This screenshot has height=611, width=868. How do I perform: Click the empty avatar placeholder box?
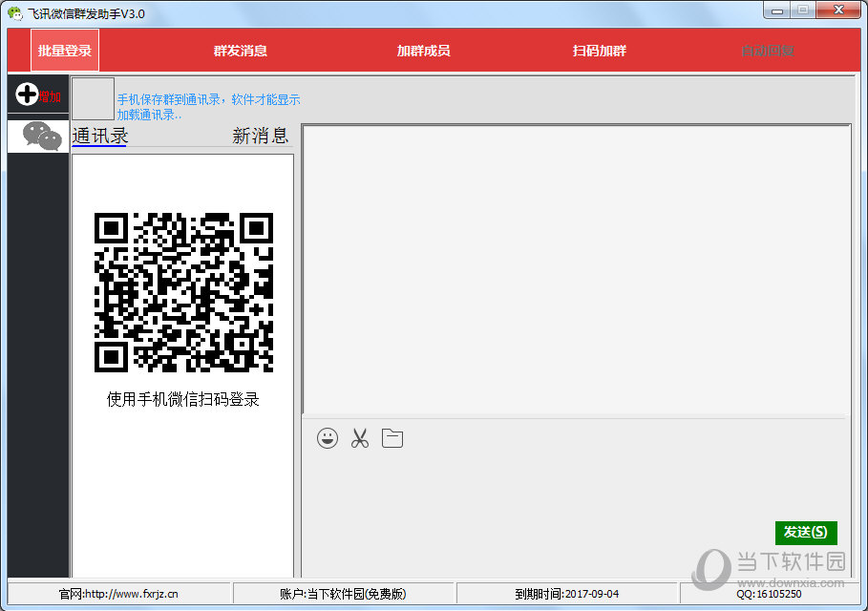pos(93,98)
